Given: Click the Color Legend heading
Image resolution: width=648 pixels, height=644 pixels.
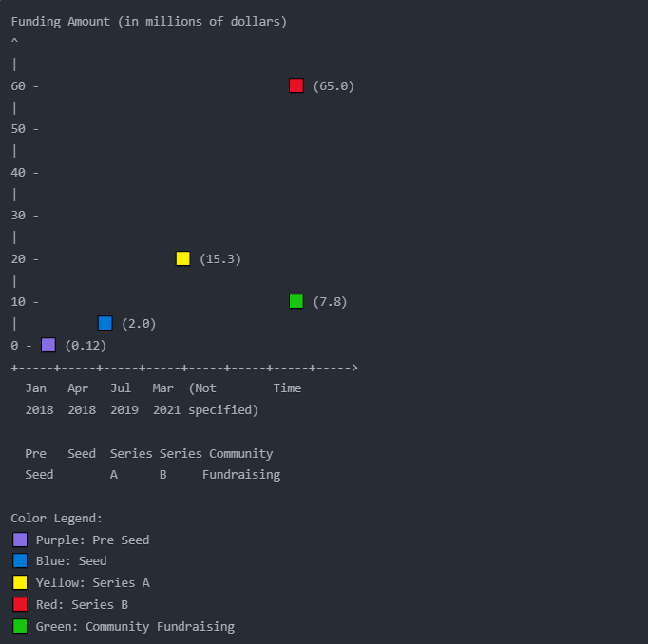Looking at the screenshot, I should (x=57, y=519).
